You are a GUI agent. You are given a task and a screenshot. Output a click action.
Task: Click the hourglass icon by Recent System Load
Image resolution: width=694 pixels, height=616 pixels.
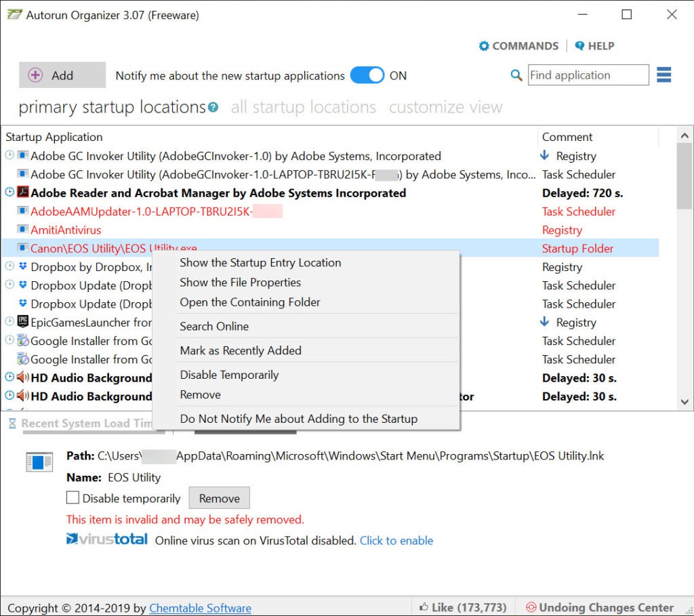12,424
